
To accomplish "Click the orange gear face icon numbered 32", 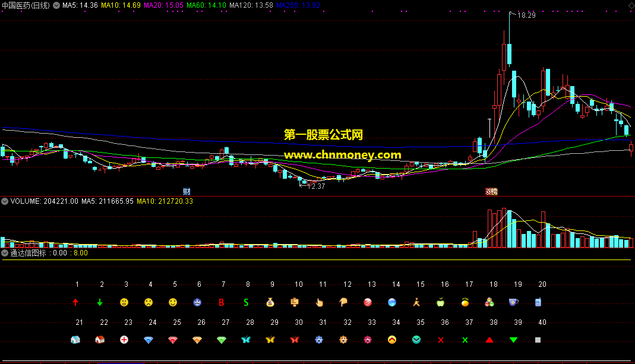I will click(x=343, y=340).
